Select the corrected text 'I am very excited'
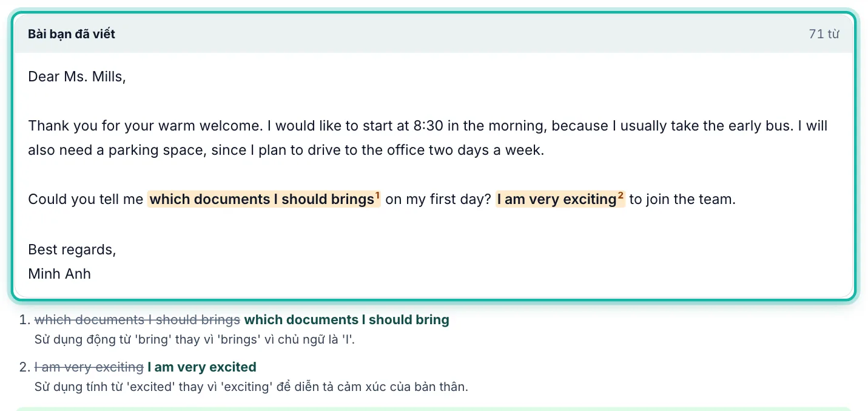Screen dimensions: 868x411 (x=202, y=367)
